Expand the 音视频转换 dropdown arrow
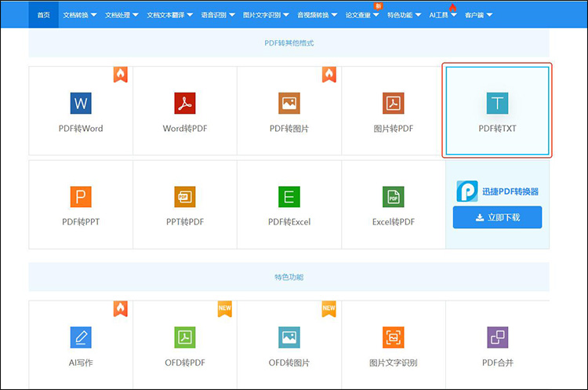Image resolution: width=588 pixels, height=390 pixels. coord(334,15)
